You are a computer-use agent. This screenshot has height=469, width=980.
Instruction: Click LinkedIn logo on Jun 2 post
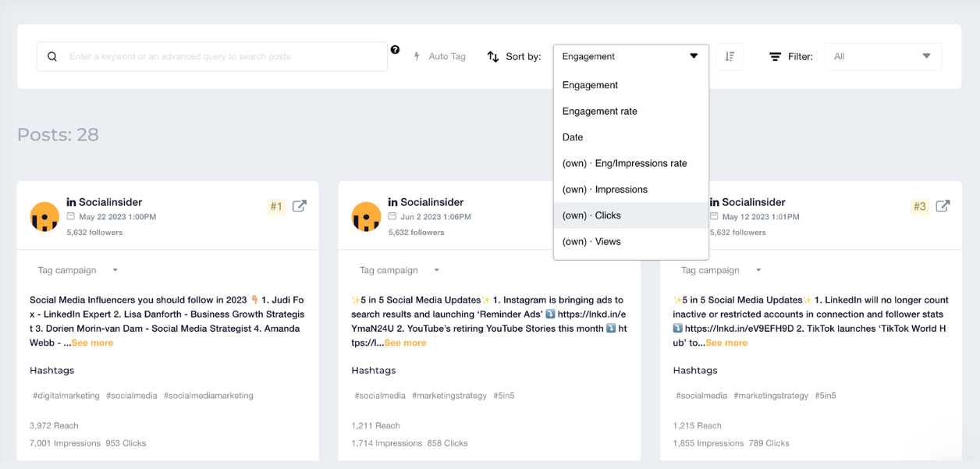click(392, 202)
